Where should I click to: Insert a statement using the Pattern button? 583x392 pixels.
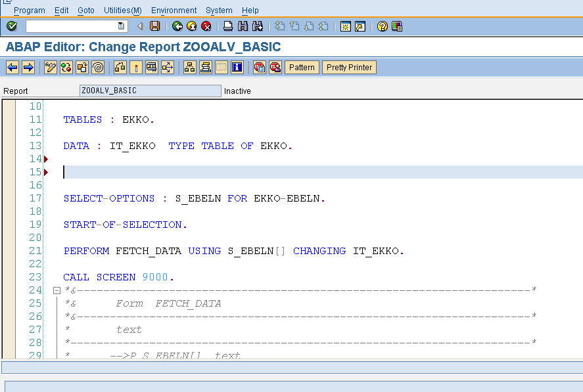[x=302, y=67]
